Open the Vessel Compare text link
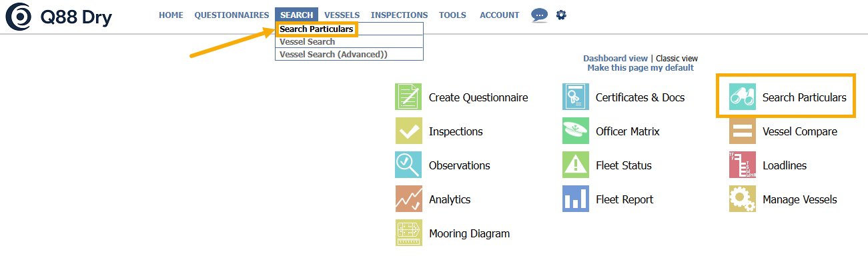 [x=800, y=131]
